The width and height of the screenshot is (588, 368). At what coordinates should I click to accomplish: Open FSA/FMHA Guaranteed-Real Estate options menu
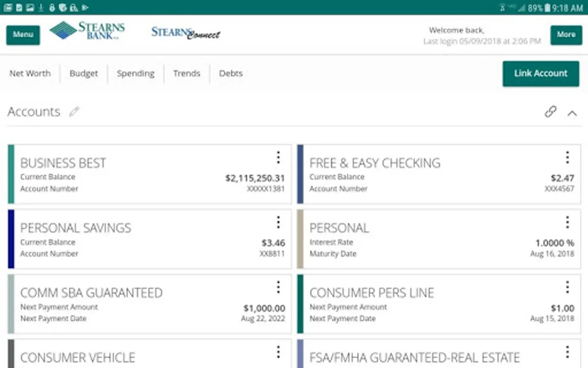(x=567, y=352)
